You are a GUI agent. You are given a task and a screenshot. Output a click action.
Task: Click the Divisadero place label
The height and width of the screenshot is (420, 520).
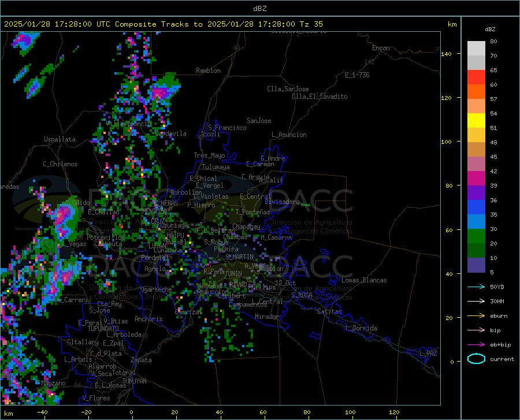tap(282, 202)
